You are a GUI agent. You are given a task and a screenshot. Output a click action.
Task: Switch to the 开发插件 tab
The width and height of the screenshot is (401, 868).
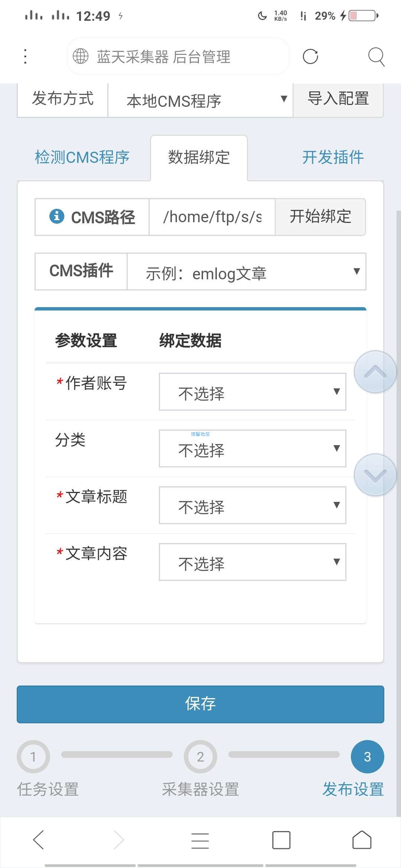click(x=333, y=157)
